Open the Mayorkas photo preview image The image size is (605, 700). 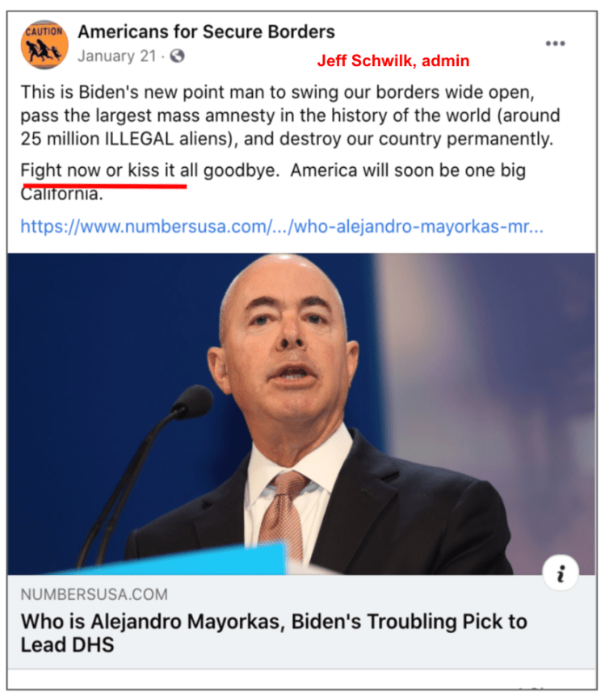click(301, 414)
